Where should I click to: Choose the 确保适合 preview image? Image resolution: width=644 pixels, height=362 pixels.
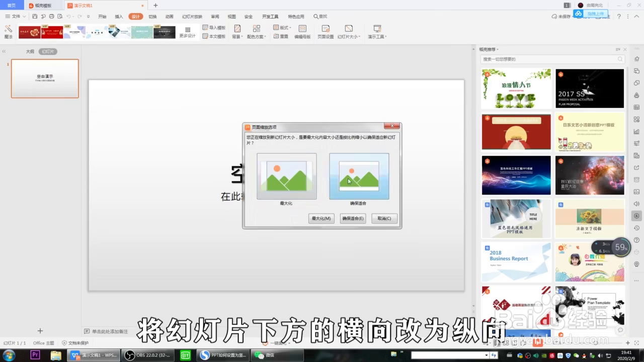(x=359, y=176)
